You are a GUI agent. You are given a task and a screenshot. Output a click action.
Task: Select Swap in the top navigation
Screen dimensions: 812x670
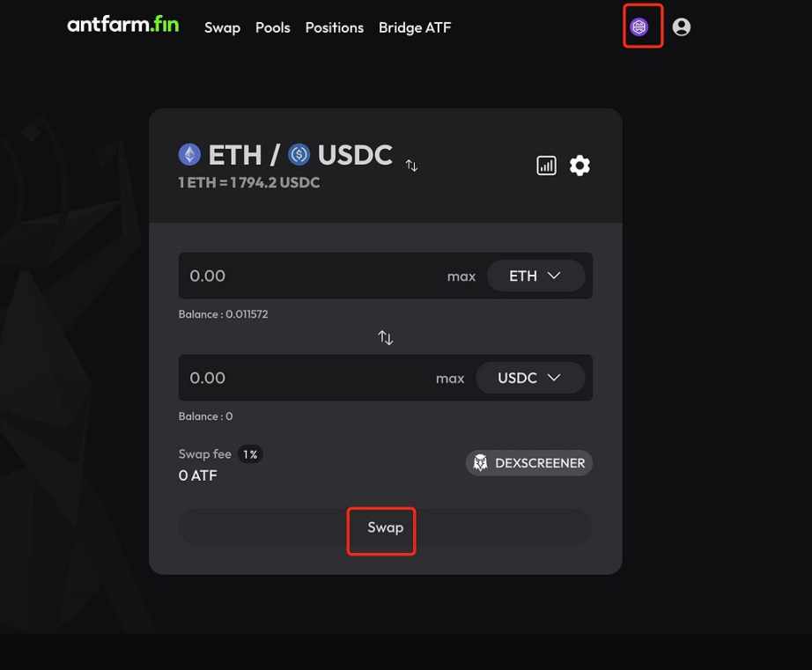(x=222, y=27)
